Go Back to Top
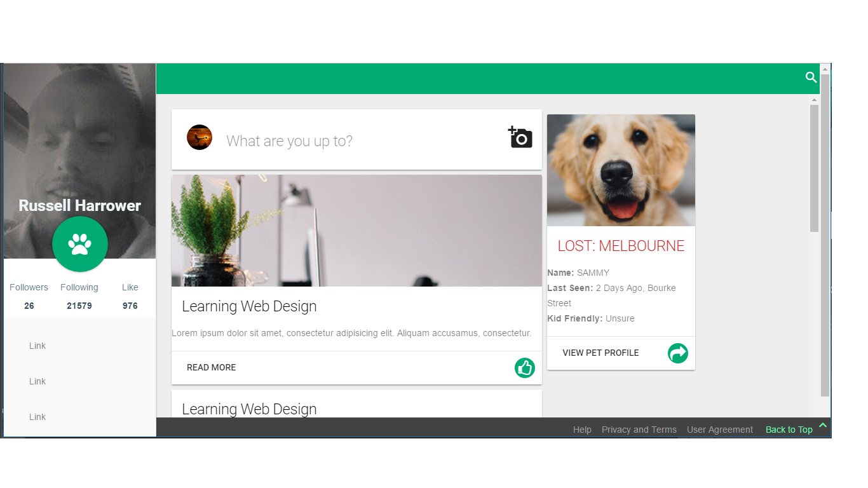Screen dimensions: 868x488 pyautogui.click(x=789, y=430)
